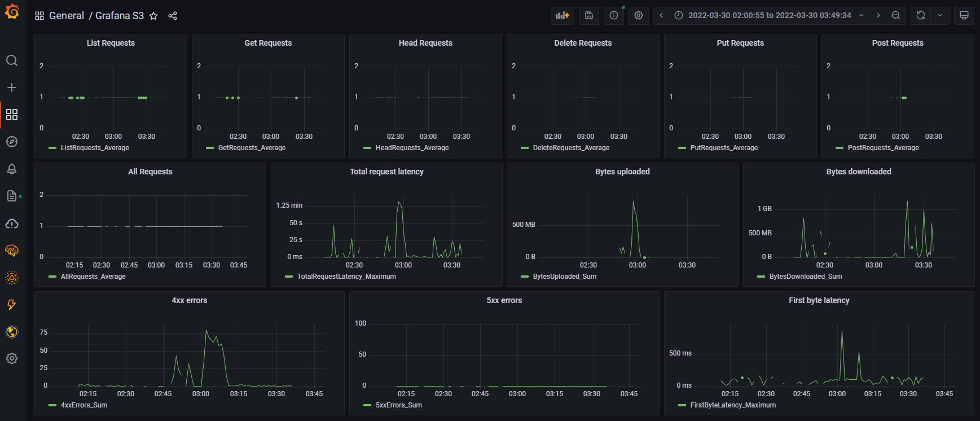Screen dimensions: 980x421
Task: Open the All Requests panel title menu
Action: (150, 172)
